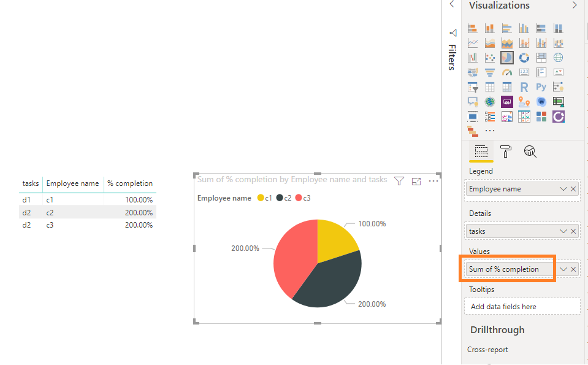
Task: Select the KPI visual
Action: click(x=559, y=72)
